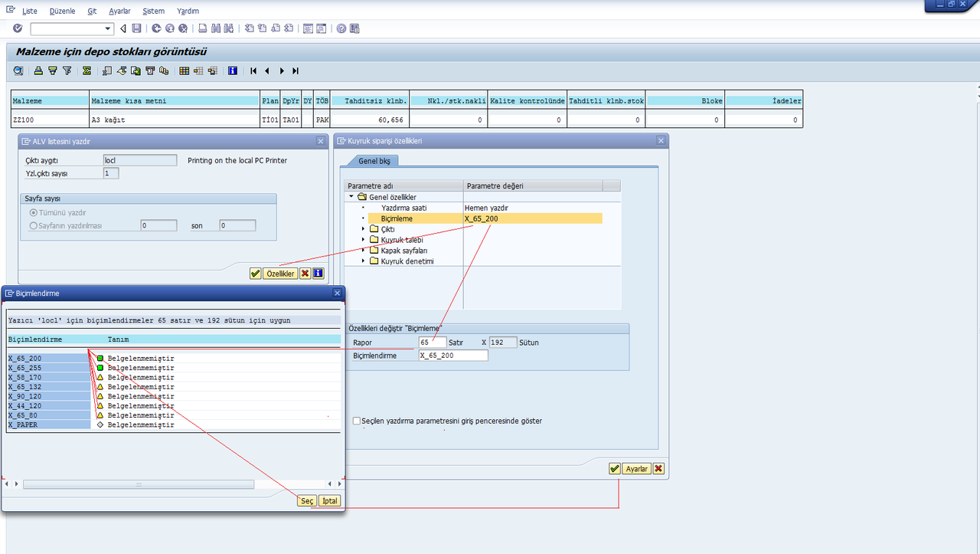
Task: Expand the Kuyruk talebi folder node
Action: click(364, 240)
